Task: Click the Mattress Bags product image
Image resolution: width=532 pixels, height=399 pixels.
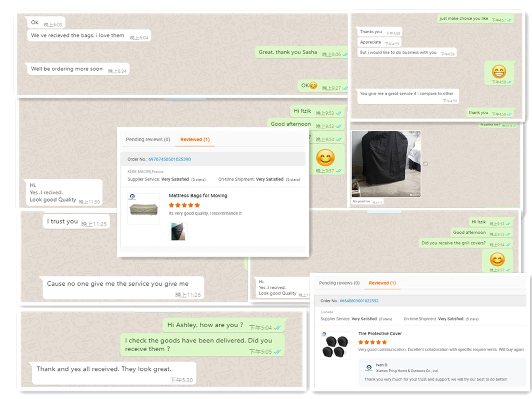Action: point(144,209)
